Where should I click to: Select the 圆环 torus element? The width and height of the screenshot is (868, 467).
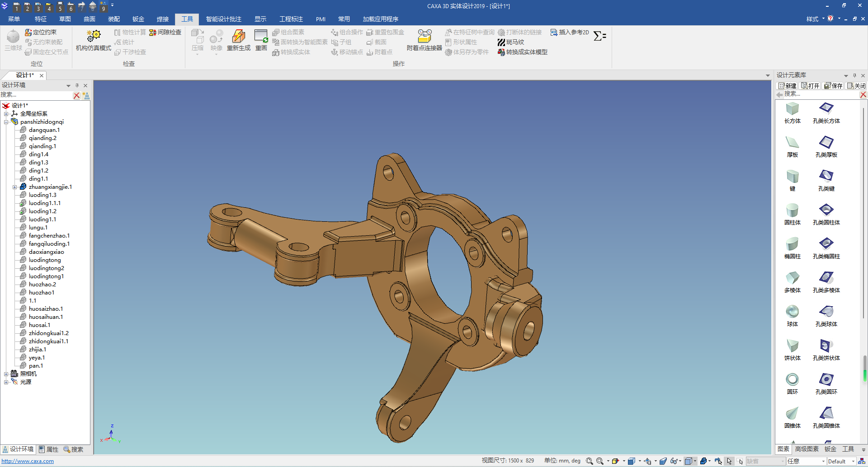[x=792, y=383]
